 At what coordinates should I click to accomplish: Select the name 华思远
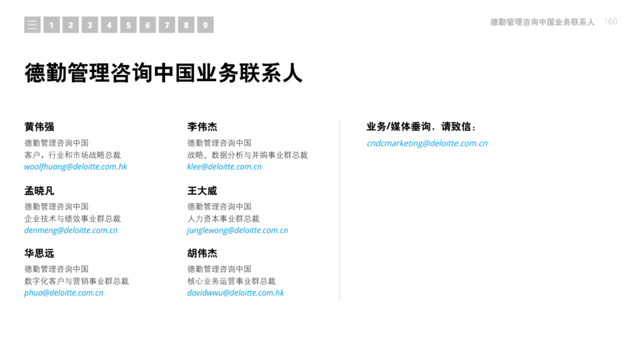[x=39, y=253]
